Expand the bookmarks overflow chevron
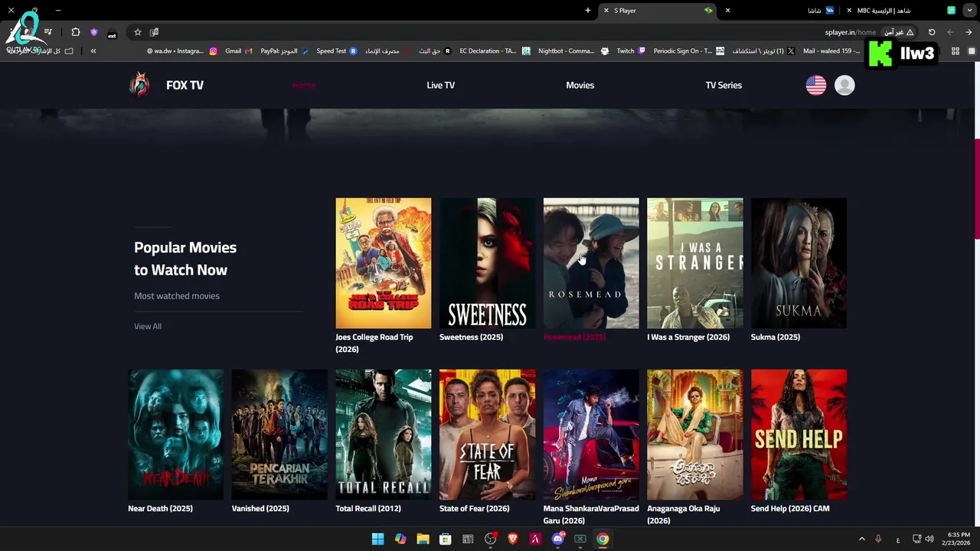The height and width of the screenshot is (551, 980). (93, 51)
